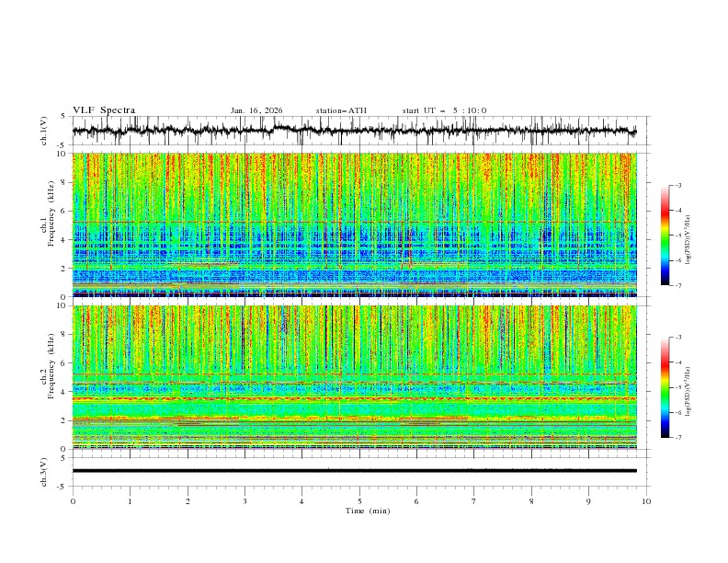Viewport: 728px width, 563px height.
Task: Click the "Time (min)" axis label
Action: [368, 511]
